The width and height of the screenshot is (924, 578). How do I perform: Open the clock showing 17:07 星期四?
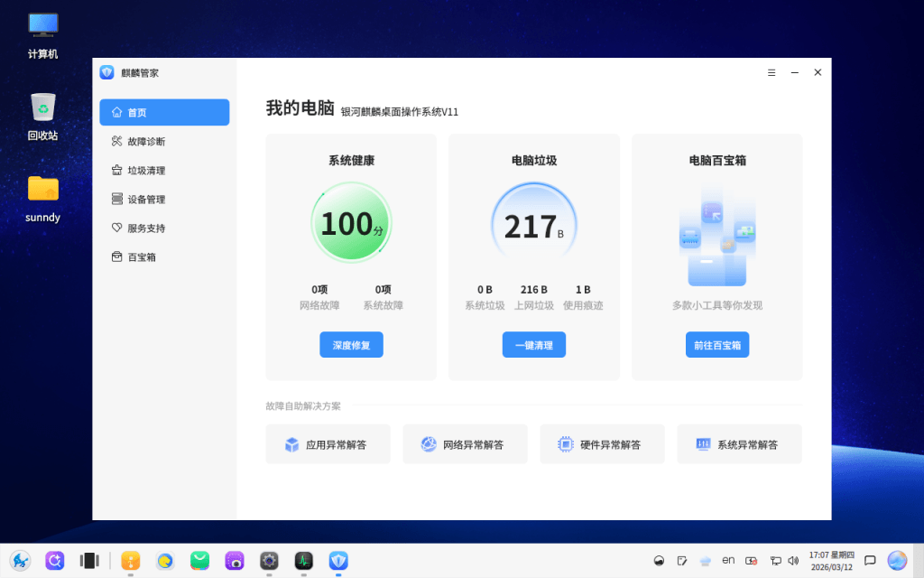[x=831, y=561]
